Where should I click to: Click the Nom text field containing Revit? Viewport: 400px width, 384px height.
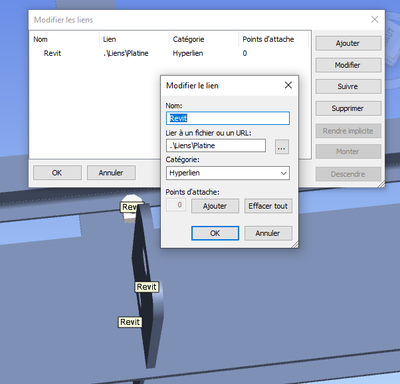(228, 118)
